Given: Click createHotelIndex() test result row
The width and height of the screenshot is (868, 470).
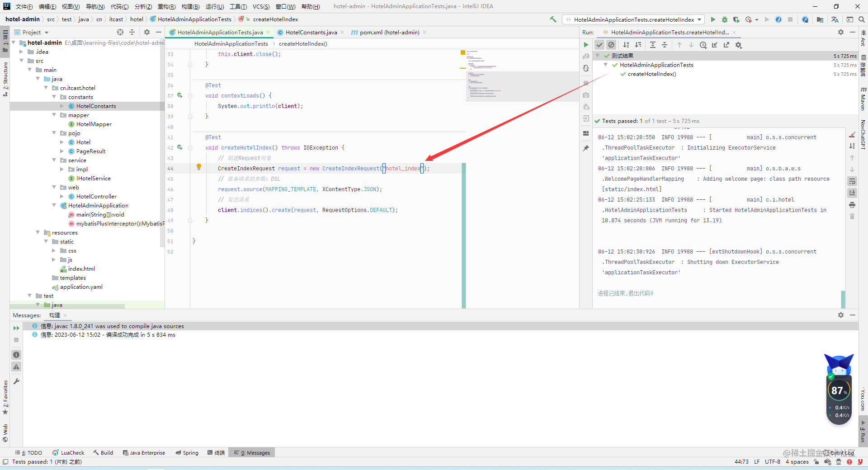Looking at the screenshot, I should 652,74.
